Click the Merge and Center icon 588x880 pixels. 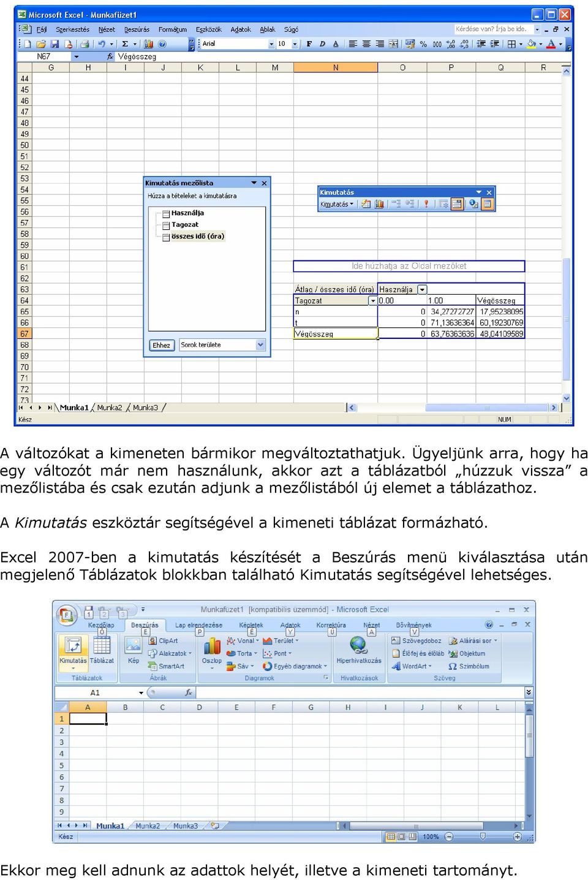click(393, 44)
